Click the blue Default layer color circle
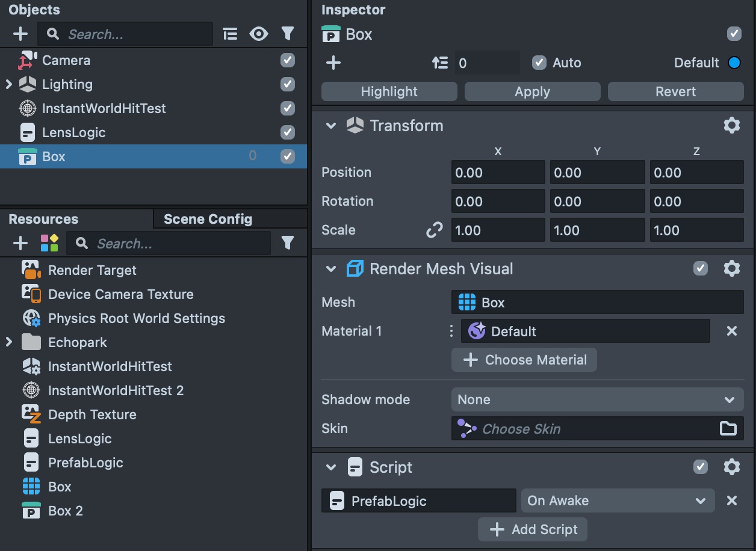The height and width of the screenshot is (551, 756). click(x=734, y=63)
